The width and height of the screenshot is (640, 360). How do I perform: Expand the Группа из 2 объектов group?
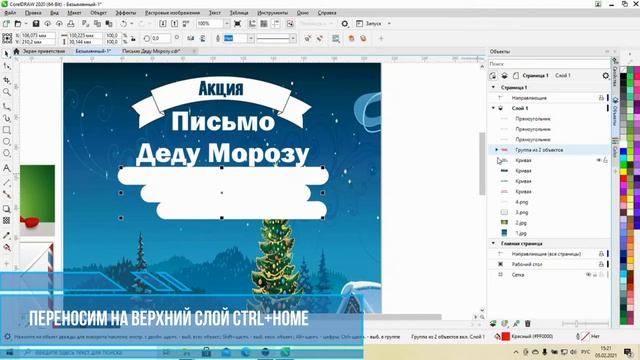click(x=496, y=150)
